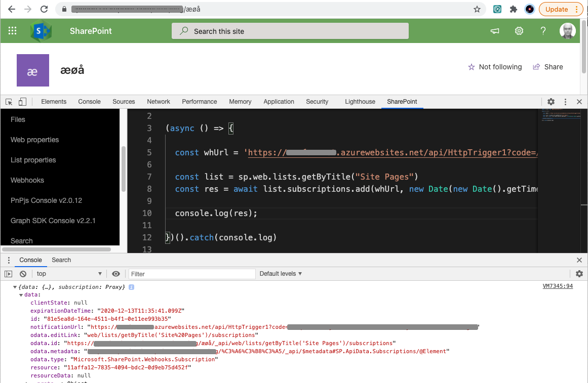Switch to the Memory tab
Image resolution: width=588 pixels, height=383 pixels.
coord(241,102)
